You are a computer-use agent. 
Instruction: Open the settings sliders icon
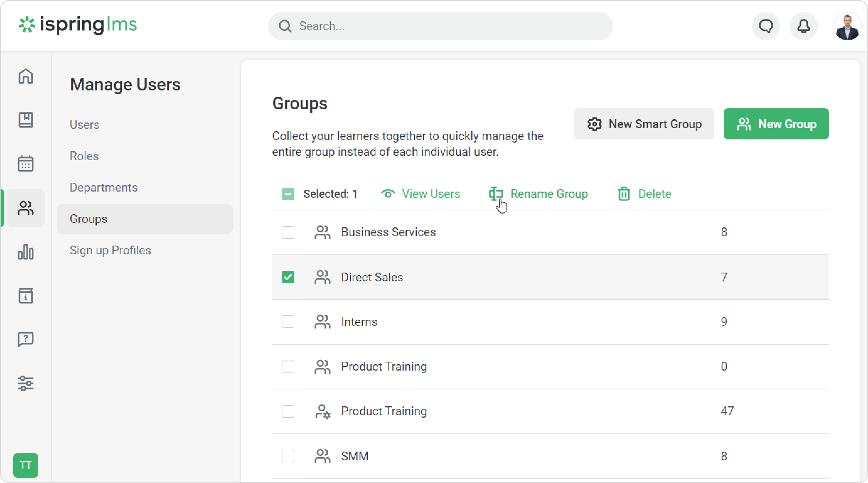pos(26,383)
